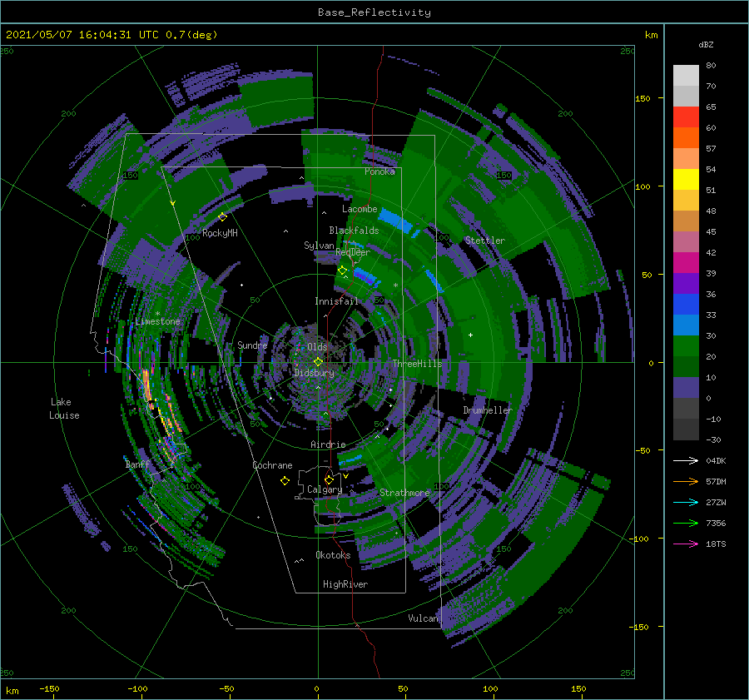The width and height of the screenshot is (749, 700).
Task: Click the Stettler city label
Action: pyautogui.click(x=485, y=241)
